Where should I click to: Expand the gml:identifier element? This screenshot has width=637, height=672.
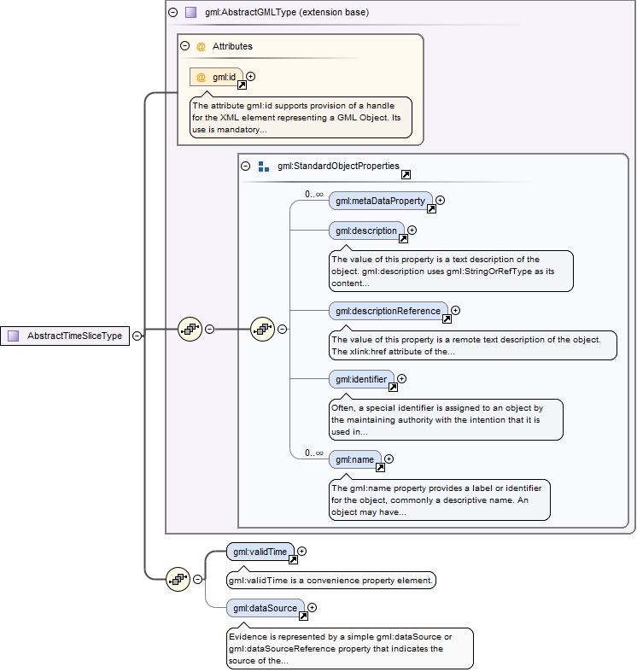point(402,378)
